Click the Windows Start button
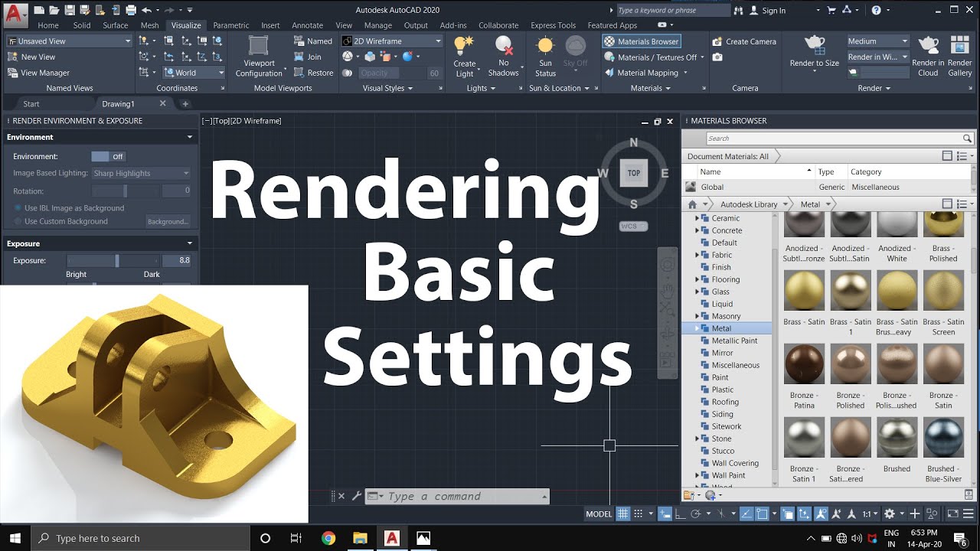 pos(15,538)
